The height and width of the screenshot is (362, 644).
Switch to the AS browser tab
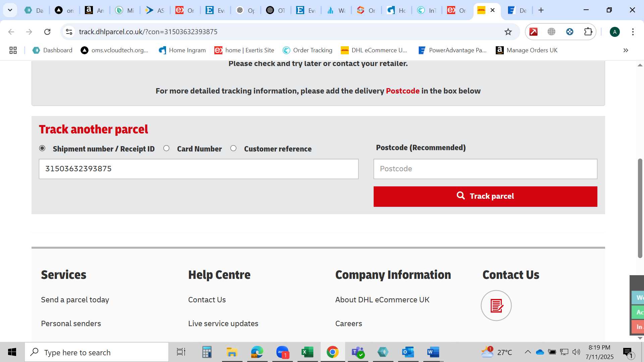(x=155, y=10)
